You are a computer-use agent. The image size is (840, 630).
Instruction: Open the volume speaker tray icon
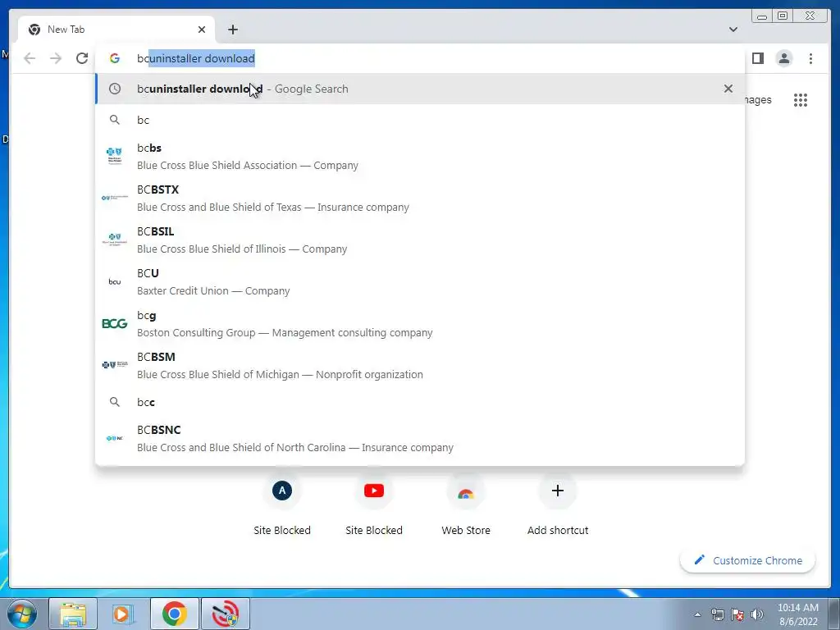coord(757,614)
